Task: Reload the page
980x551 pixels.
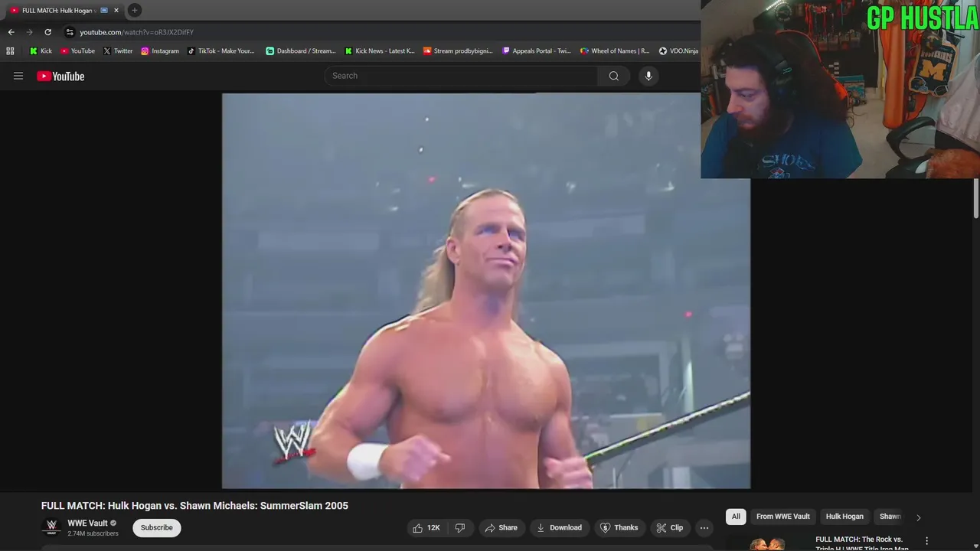Action: pos(47,32)
